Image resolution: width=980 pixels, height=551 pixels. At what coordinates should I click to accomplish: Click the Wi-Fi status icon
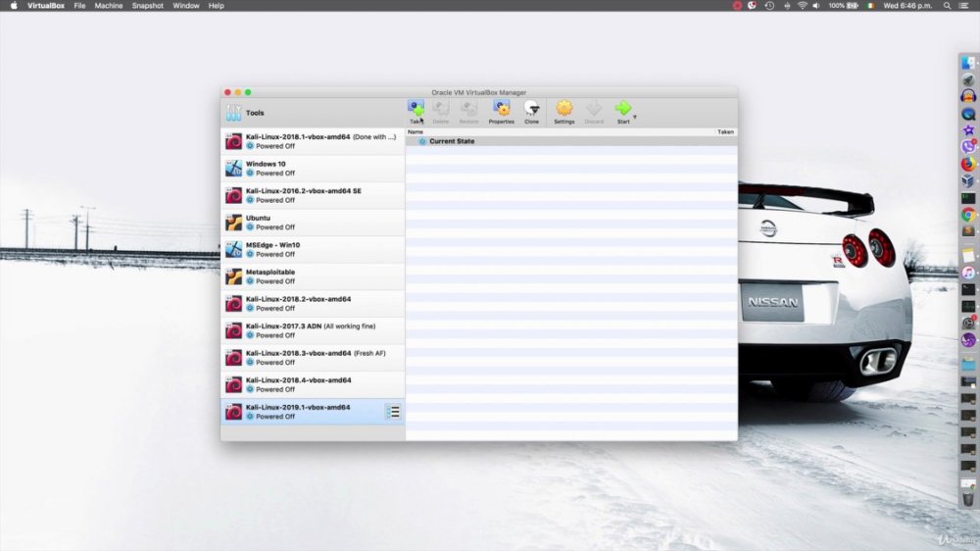tap(802, 6)
